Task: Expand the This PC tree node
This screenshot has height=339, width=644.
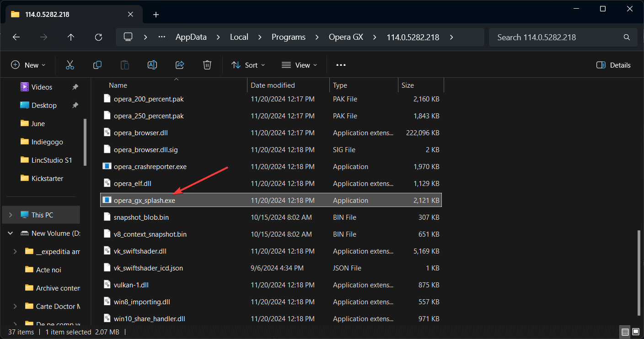Action: coord(11,215)
